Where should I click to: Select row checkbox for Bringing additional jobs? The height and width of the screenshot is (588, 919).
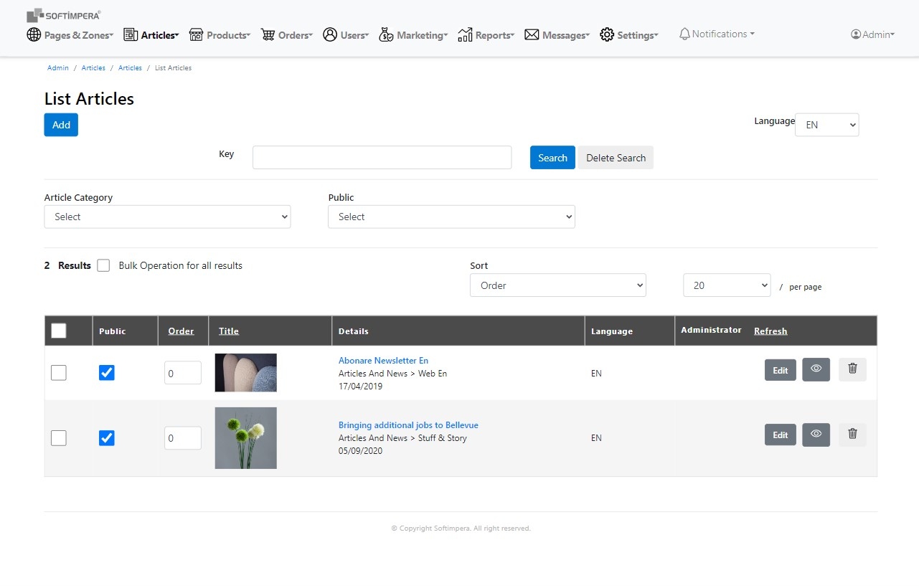point(59,437)
